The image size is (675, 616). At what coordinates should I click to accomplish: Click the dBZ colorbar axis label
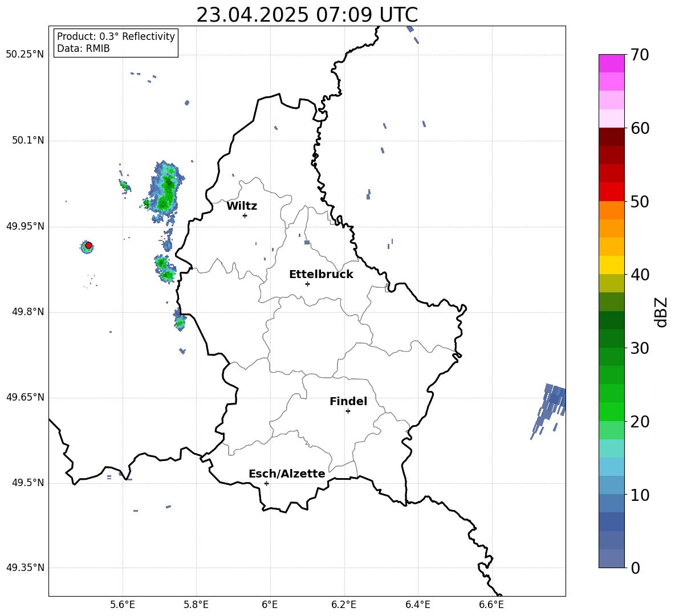(660, 312)
